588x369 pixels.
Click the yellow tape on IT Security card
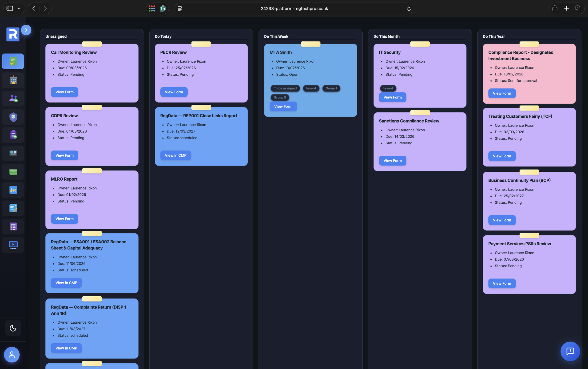coord(420,44)
